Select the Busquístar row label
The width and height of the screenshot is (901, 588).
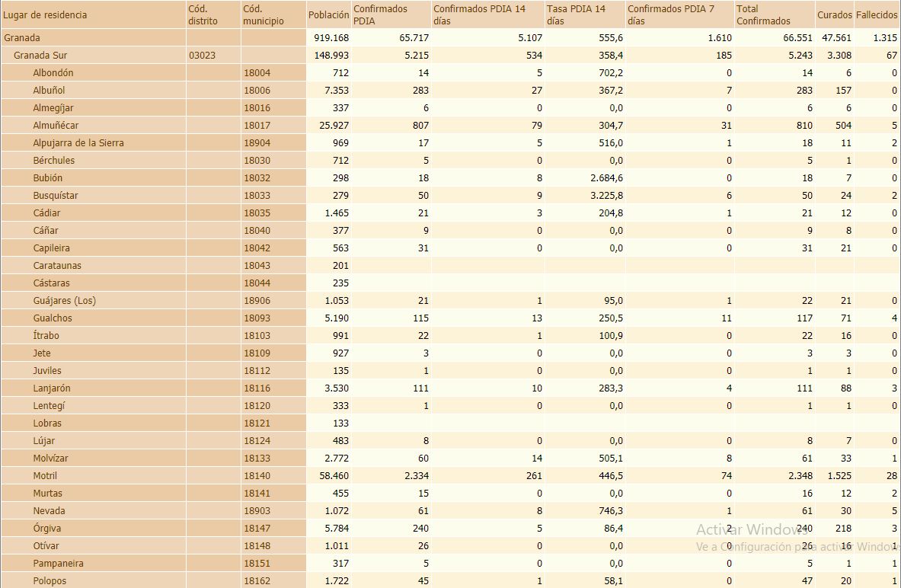click(x=55, y=196)
